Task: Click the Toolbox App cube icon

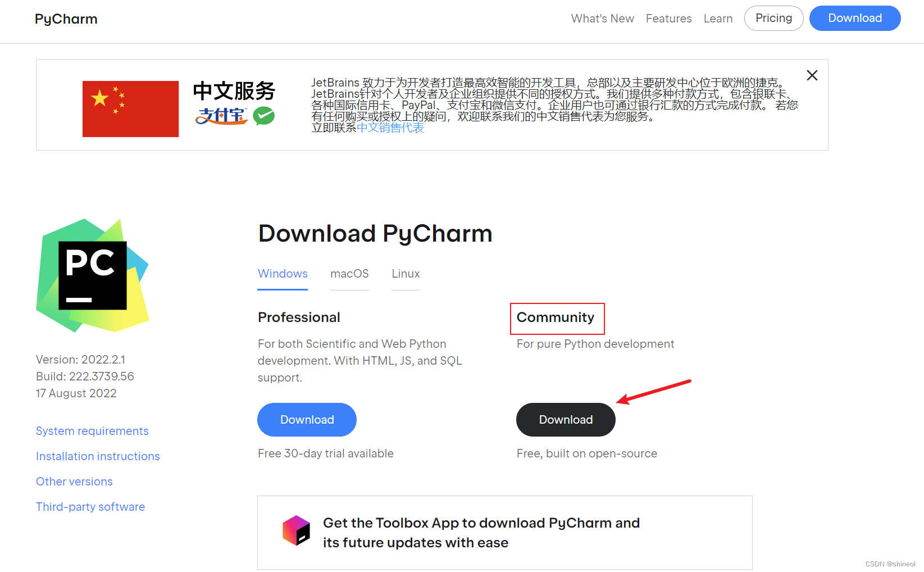Action: pyautogui.click(x=296, y=531)
